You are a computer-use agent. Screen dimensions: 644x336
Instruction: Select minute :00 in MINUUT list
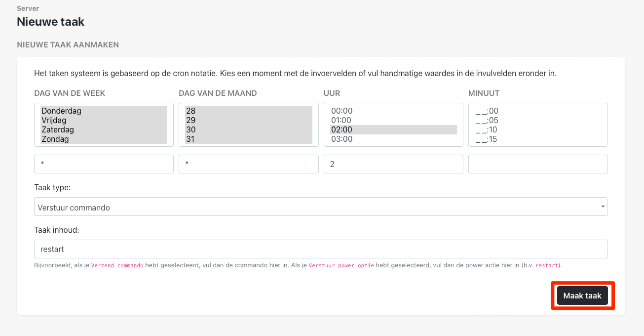(487, 111)
